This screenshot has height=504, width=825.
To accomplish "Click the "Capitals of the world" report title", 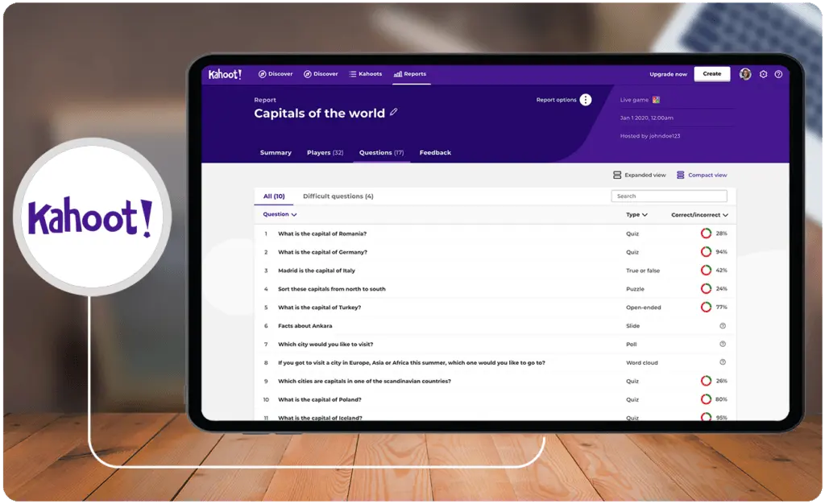I will (x=319, y=113).
